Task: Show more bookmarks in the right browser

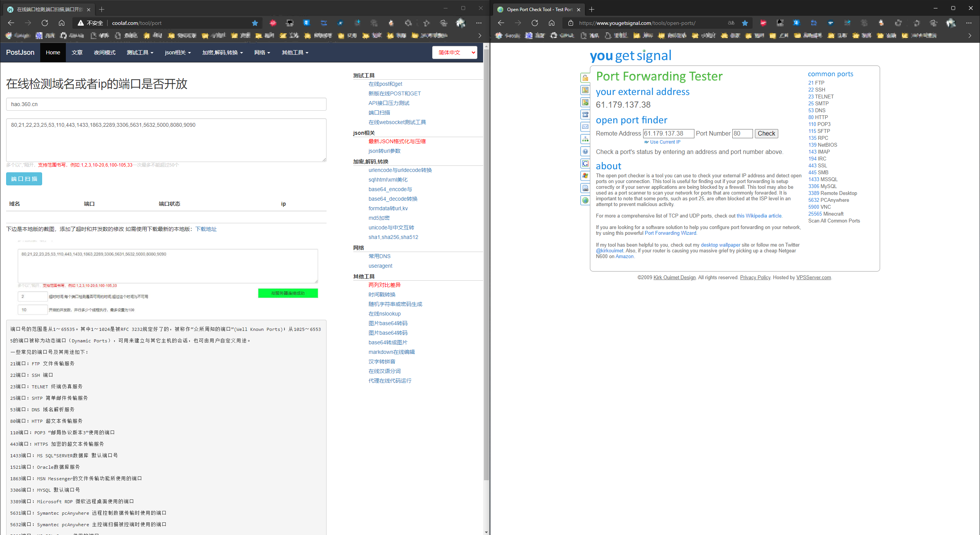Action: [970, 36]
